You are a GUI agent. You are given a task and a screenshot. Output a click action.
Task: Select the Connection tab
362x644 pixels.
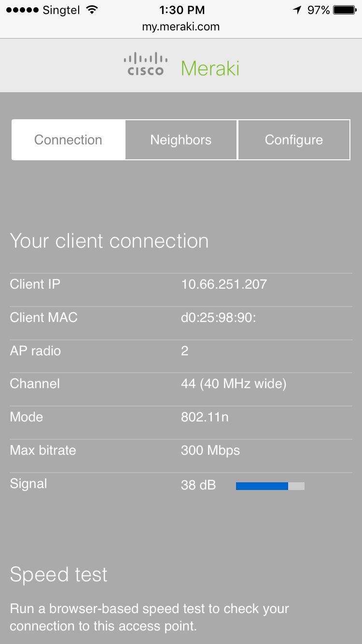[68, 140]
